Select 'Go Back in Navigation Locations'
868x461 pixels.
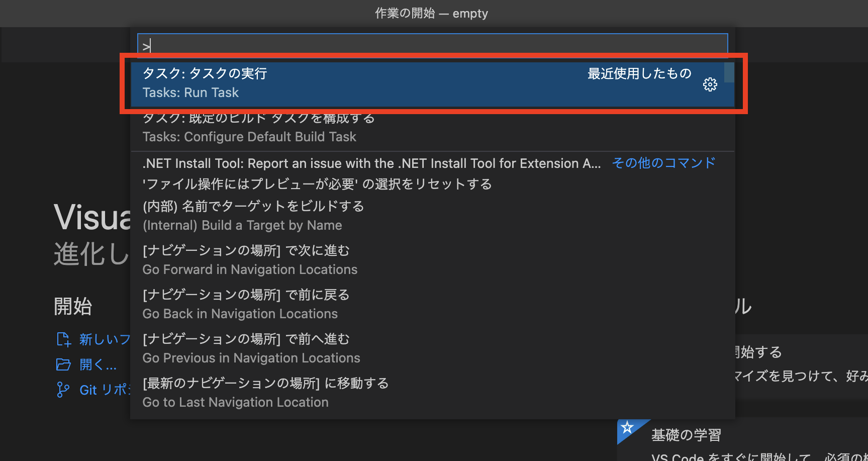point(432,305)
